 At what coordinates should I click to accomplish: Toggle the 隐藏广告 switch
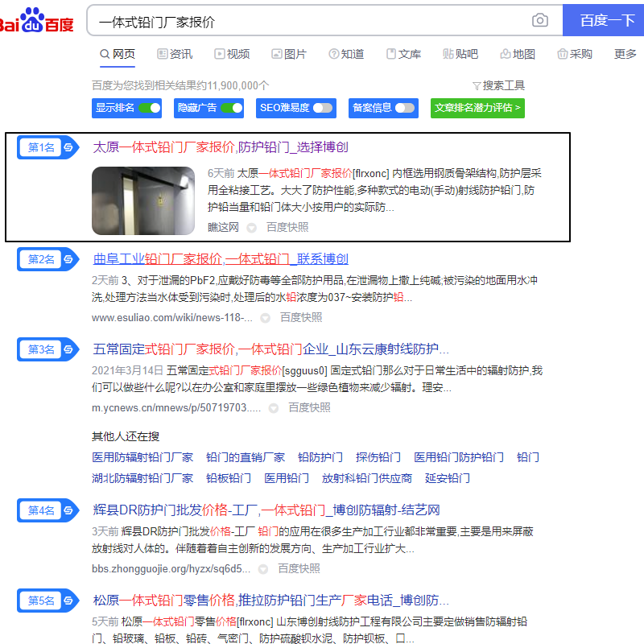[232, 108]
